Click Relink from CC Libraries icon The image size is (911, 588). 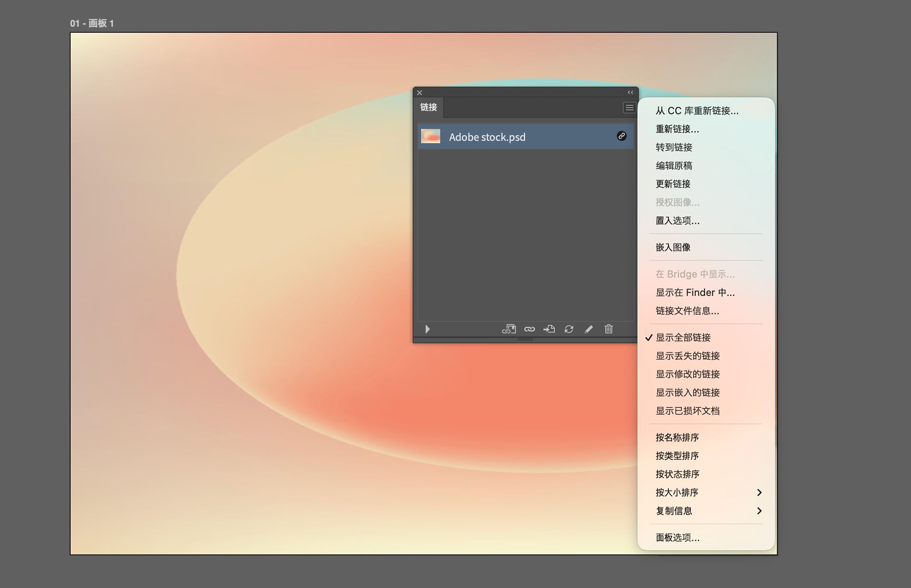click(x=509, y=329)
